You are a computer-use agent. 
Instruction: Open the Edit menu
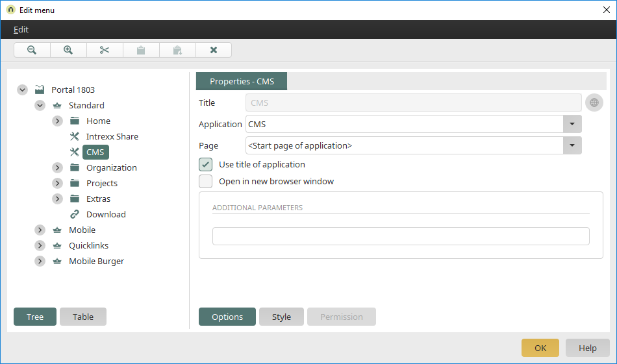(x=21, y=29)
